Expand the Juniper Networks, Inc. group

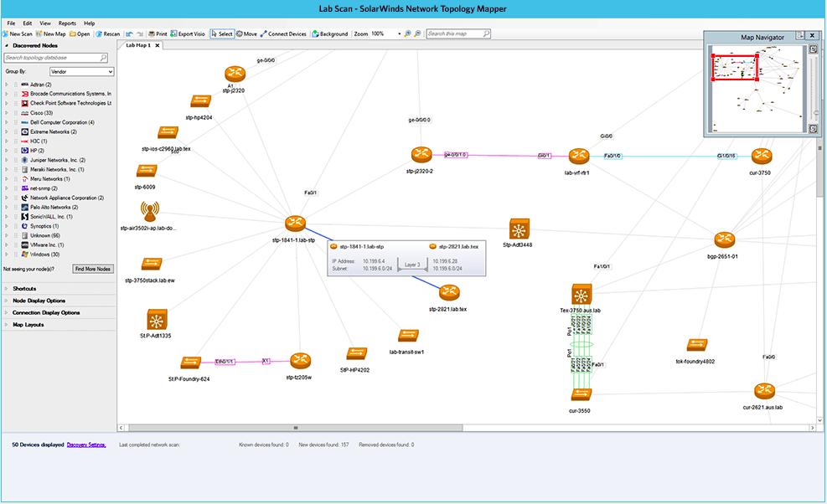(7, 160)
